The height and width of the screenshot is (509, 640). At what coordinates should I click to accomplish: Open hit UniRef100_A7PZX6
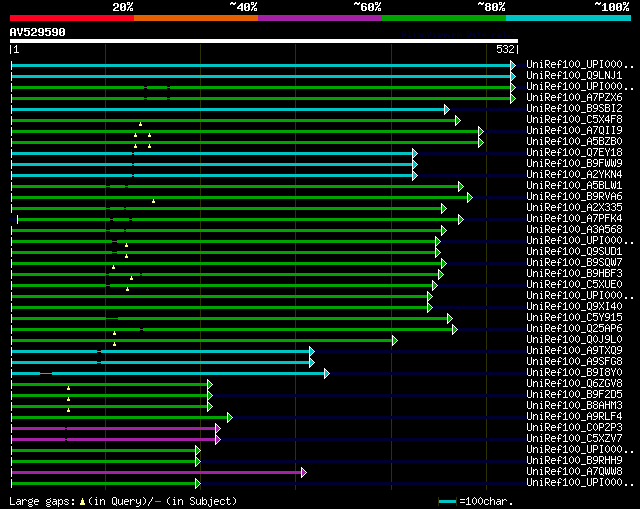coord(574,98)
